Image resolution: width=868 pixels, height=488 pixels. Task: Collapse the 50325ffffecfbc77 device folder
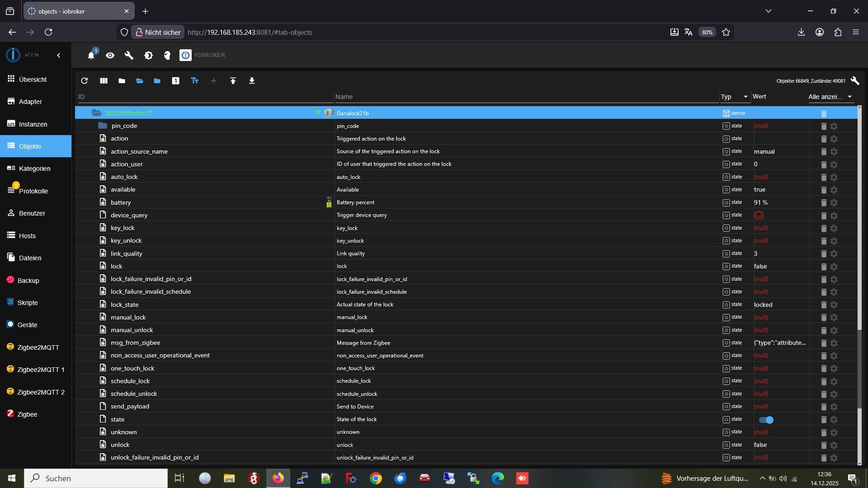(x=96, y=113)
